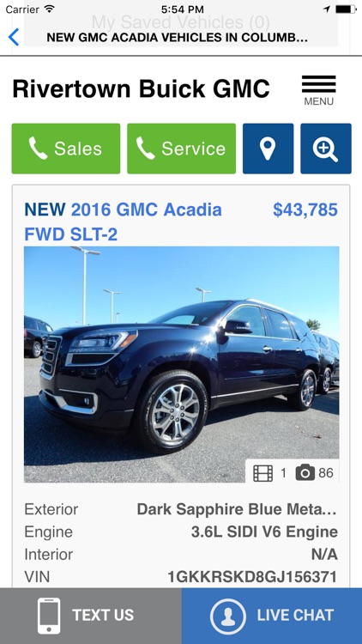Tap the smartphone icon beside TEXT US
This screenshot has width=362, height=644.
tap(49, 616)
